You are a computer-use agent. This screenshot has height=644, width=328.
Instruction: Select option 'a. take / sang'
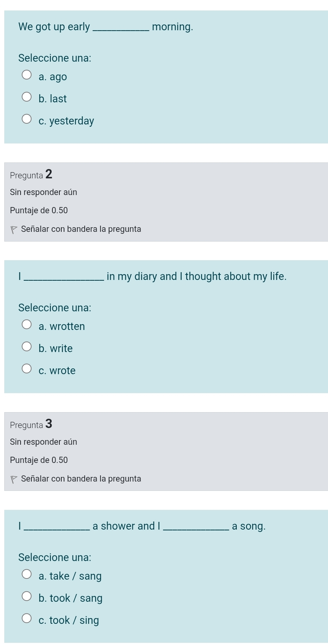[x=26, y=574]
